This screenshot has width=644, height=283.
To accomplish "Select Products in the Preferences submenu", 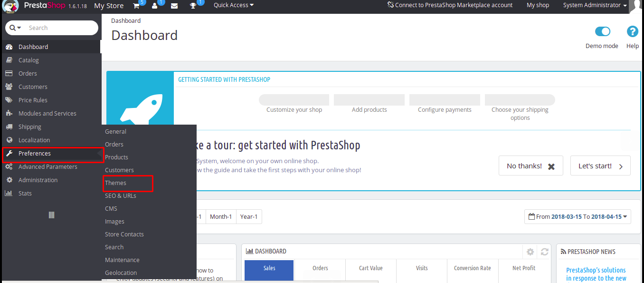I will tap(116, 157).
